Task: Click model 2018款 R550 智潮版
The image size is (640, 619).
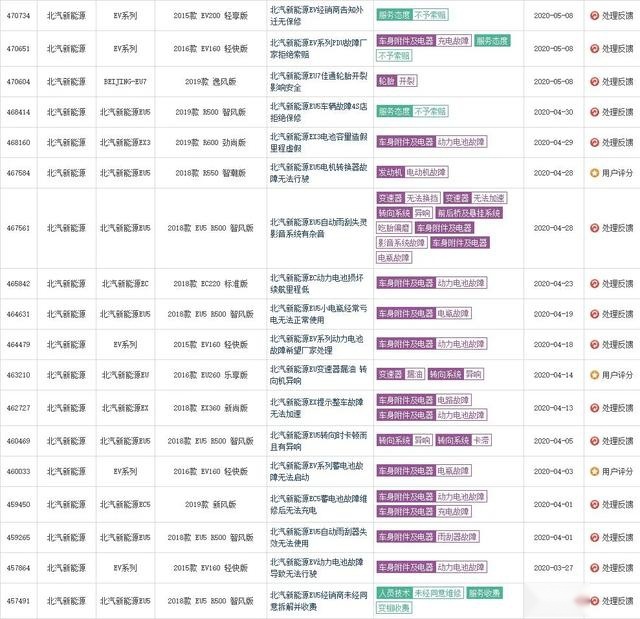Action: [211, 173]
